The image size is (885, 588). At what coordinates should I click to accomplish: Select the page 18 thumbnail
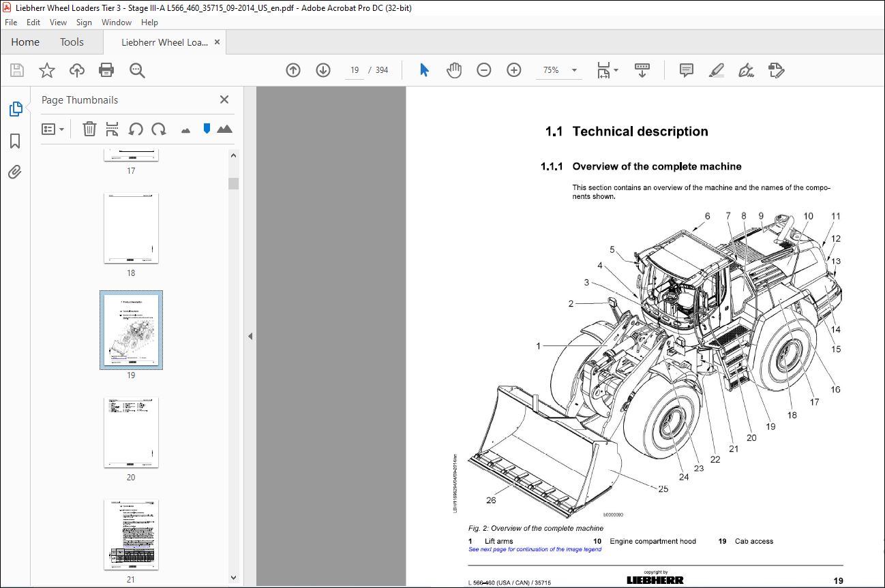click(x=131, y=228)
